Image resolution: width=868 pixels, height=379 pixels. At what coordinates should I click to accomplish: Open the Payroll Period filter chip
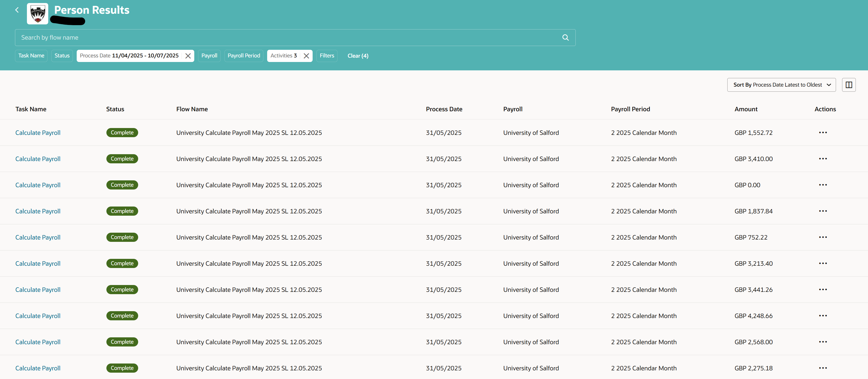coord(244,56)
